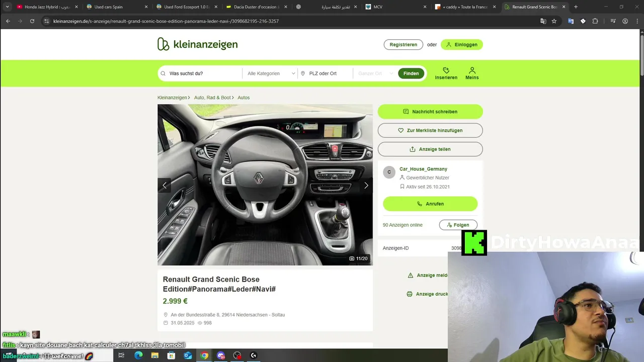Open the Chrome three-dot menu
This screenshot has height=362, width=644.
pyautogui.click(x=636, y=21)
